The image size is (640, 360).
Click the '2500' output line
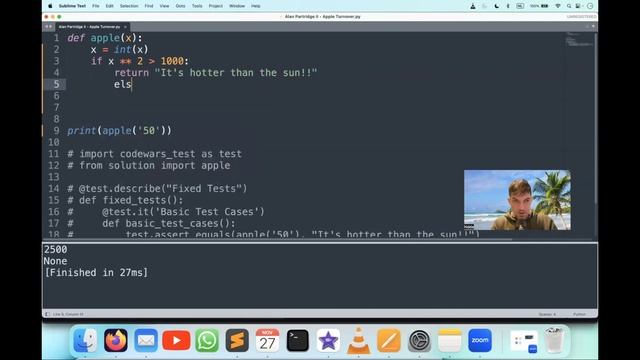tap(56, 249)
